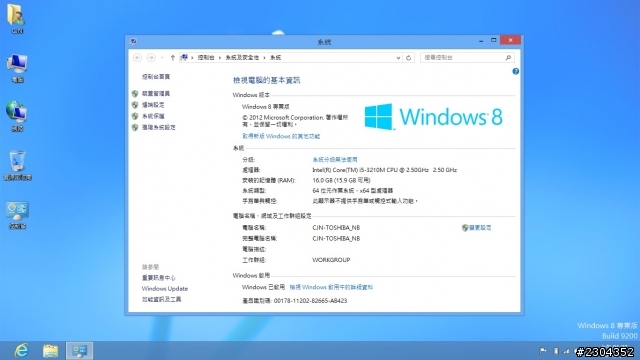Refresh the System page
This screenshot has width=640, height=360.
[409, 58]
